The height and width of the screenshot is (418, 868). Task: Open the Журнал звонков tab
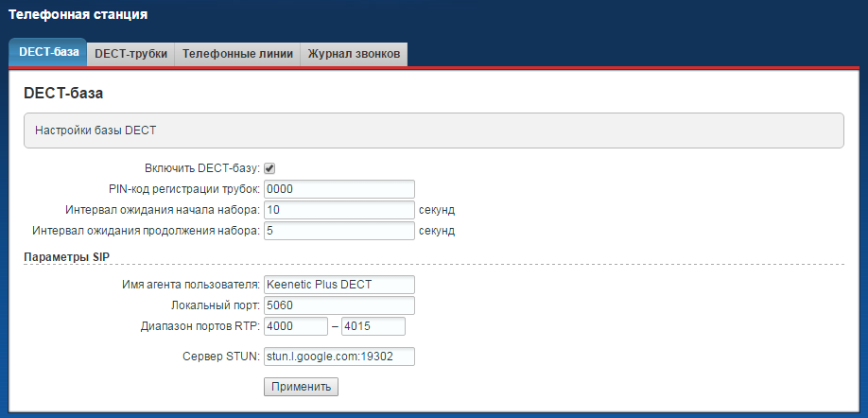pyautogui.click(x=355, y=55)
